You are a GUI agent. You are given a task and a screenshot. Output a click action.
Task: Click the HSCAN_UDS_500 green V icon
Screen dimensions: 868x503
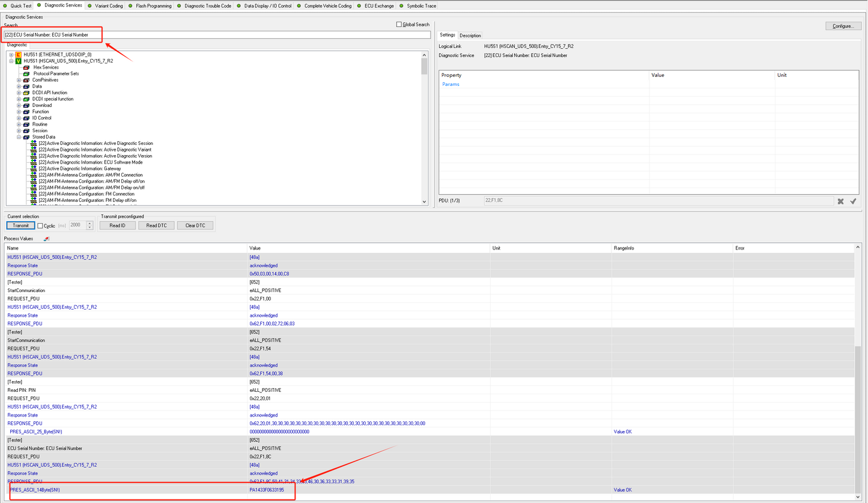[x=18, y=61]
